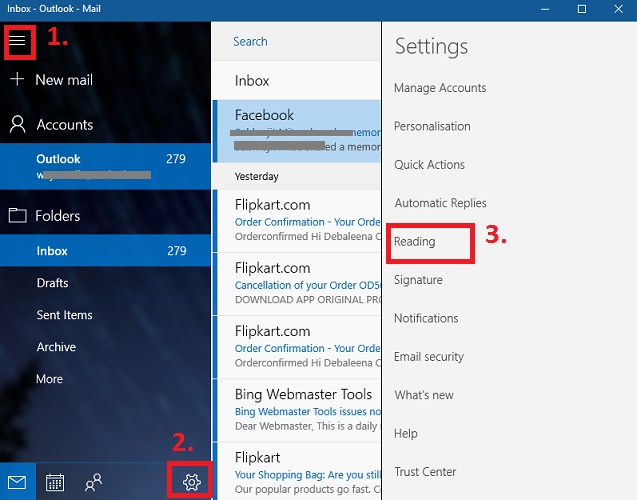Screen dimensions: 637x500
Task: Open the Facebook email
Action: click(297, 131)
